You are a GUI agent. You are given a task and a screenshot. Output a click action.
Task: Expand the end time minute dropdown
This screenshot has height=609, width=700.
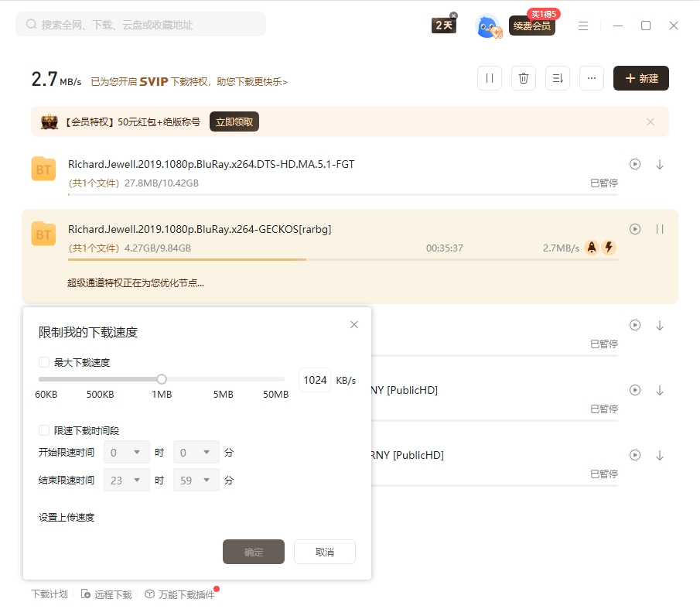[x=196, y=481]
